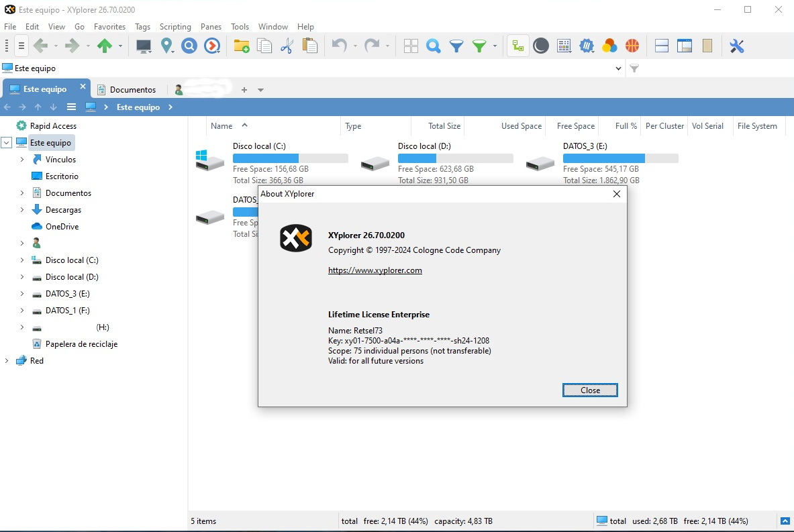Toggle dark mode moon icon
Viewport: 794px width, 532px height.
pyautogui.click(x=541, y=46)
